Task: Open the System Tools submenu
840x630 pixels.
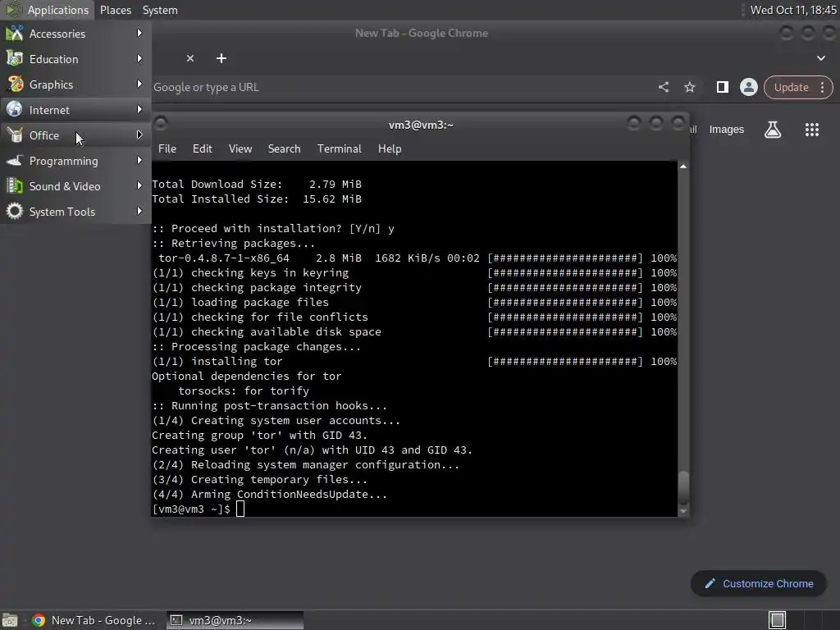Action: point(75,212)
